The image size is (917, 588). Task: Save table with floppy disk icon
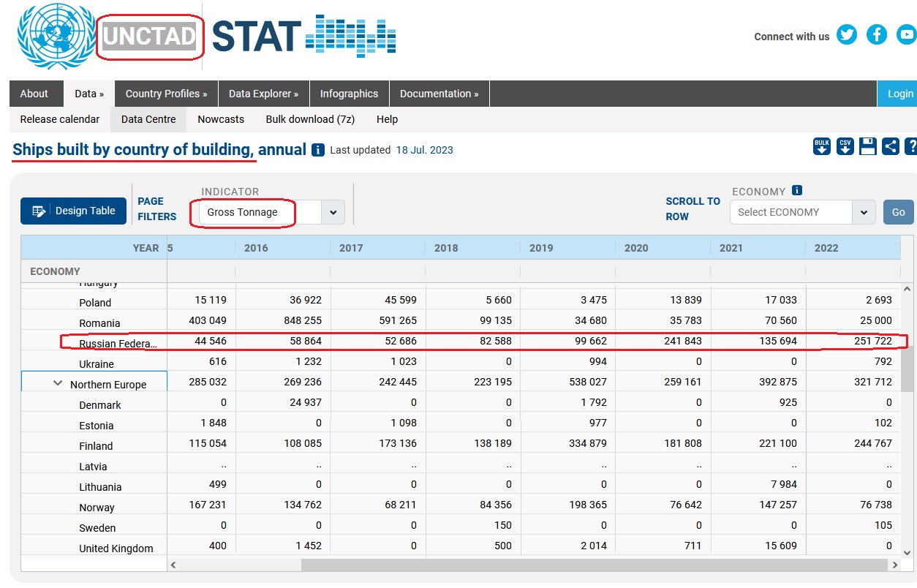coord(868,146)
